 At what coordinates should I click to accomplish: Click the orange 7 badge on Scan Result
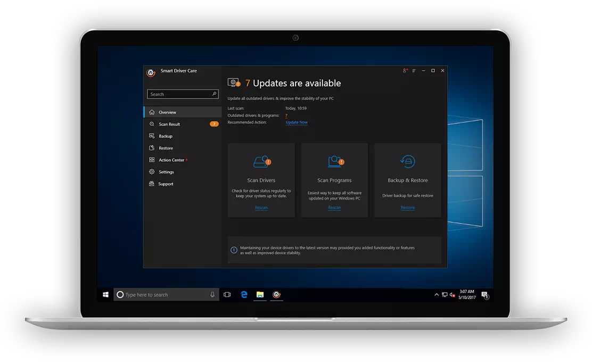coord(214,124)
